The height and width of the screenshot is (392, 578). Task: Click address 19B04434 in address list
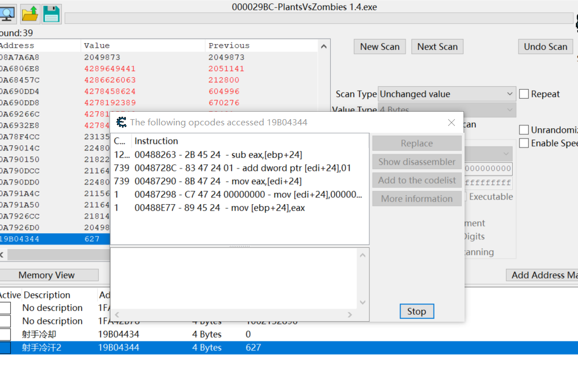[119, 335]
